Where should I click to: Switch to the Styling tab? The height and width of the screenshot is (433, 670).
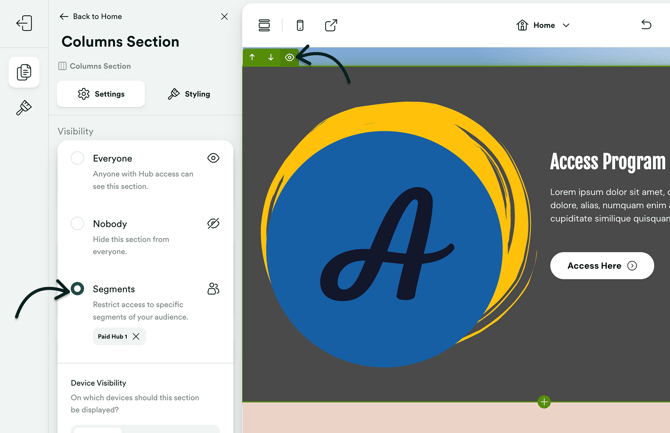189,94
